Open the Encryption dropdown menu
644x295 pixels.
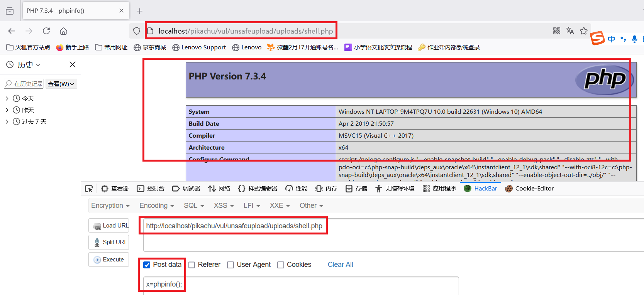pos(110,206)
